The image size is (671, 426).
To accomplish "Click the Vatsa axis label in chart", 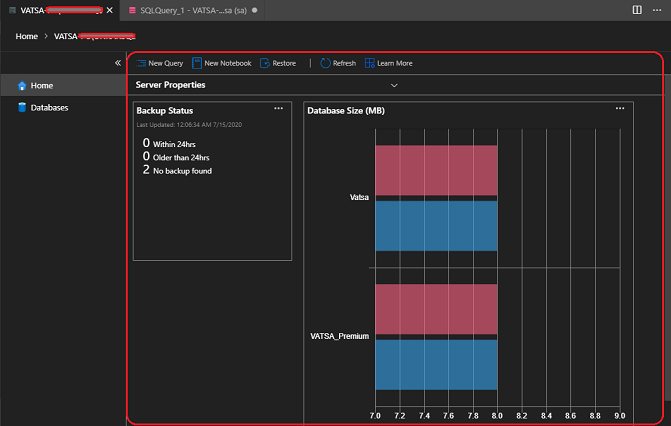I will tap(359, 197).
